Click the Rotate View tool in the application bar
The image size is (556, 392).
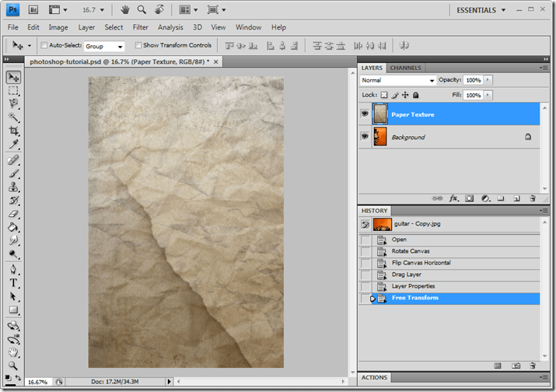click(x=159, y=9)
